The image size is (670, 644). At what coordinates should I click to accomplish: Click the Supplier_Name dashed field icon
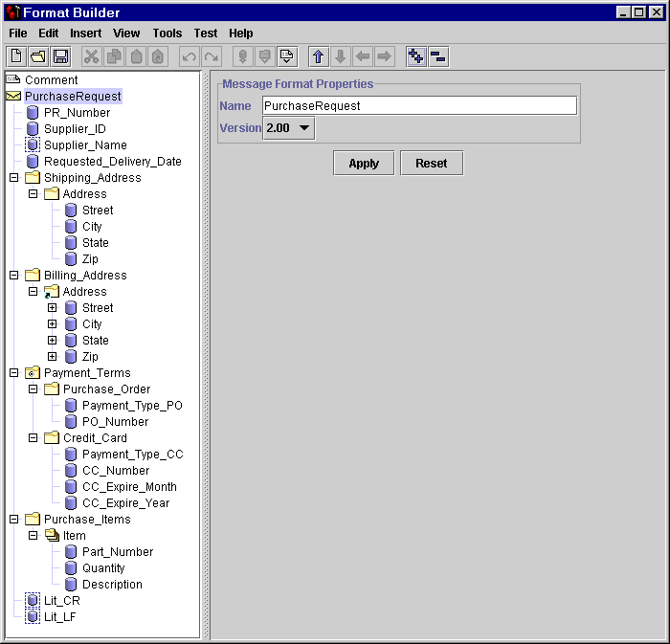pos(33,144)
